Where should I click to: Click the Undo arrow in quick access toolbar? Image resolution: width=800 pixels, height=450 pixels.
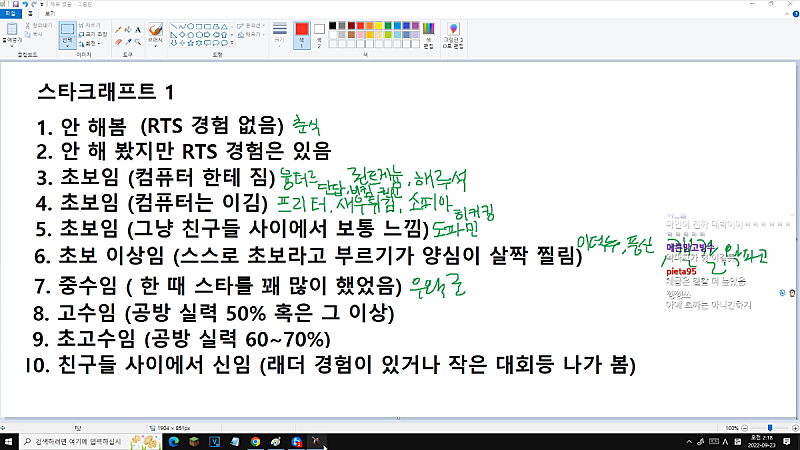pyautogui.click(x=25, y=4)
